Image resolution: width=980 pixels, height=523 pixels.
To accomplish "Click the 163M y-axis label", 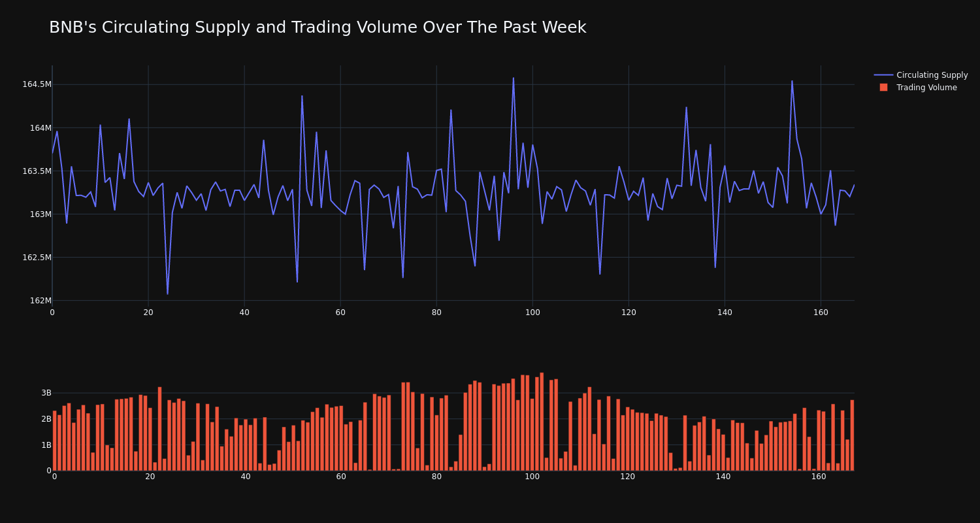I will pyautogui.click(x=41, y=214).
